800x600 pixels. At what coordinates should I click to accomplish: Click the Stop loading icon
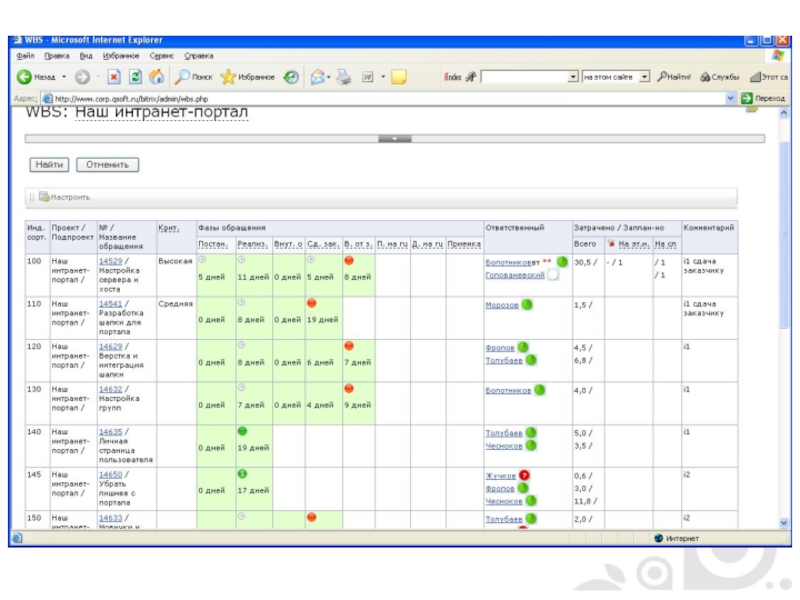[114, 76]
